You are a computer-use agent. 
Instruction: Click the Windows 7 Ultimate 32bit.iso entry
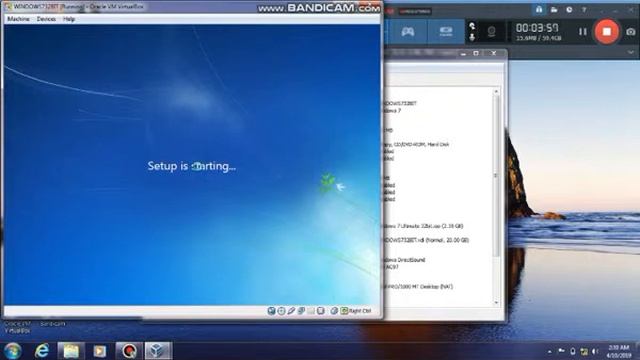click(x=424, y=226)
